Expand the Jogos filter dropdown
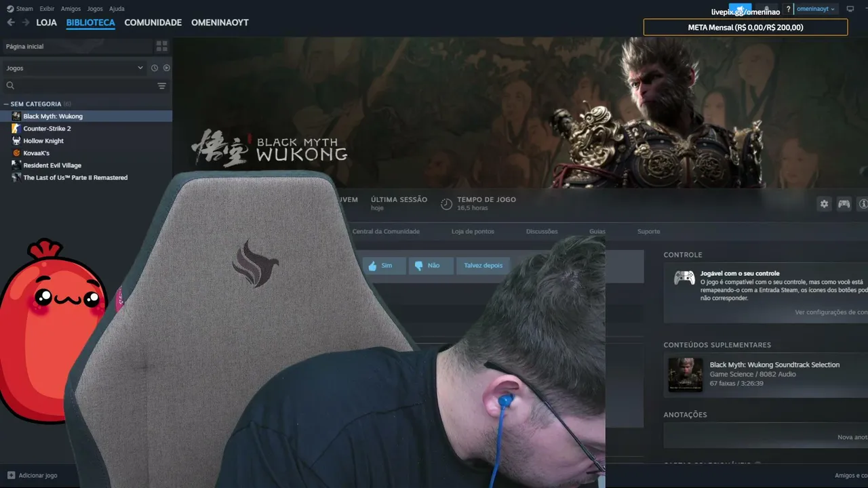The width and height of the screenshot is (868, 488). [75, 68]
